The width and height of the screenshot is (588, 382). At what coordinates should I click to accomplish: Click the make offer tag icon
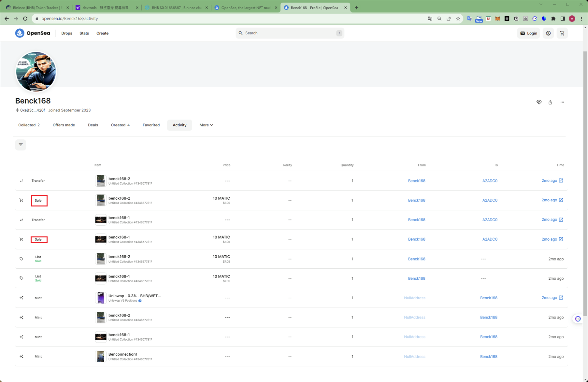(x=539, y=102)
